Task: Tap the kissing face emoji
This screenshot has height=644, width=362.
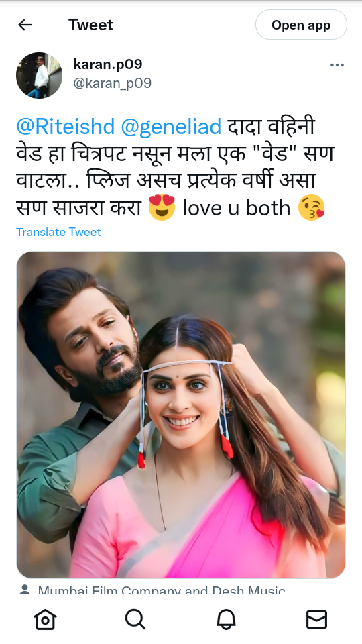Action: coord(312,207)
